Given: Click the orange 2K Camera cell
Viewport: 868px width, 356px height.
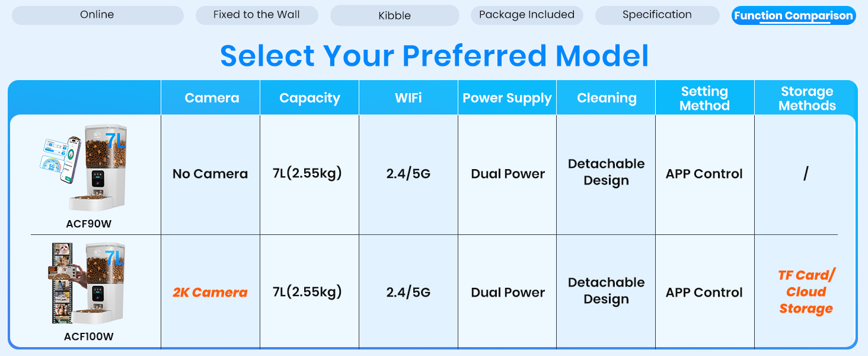Looking at the screenshot, I should click(x=210, y=293).
